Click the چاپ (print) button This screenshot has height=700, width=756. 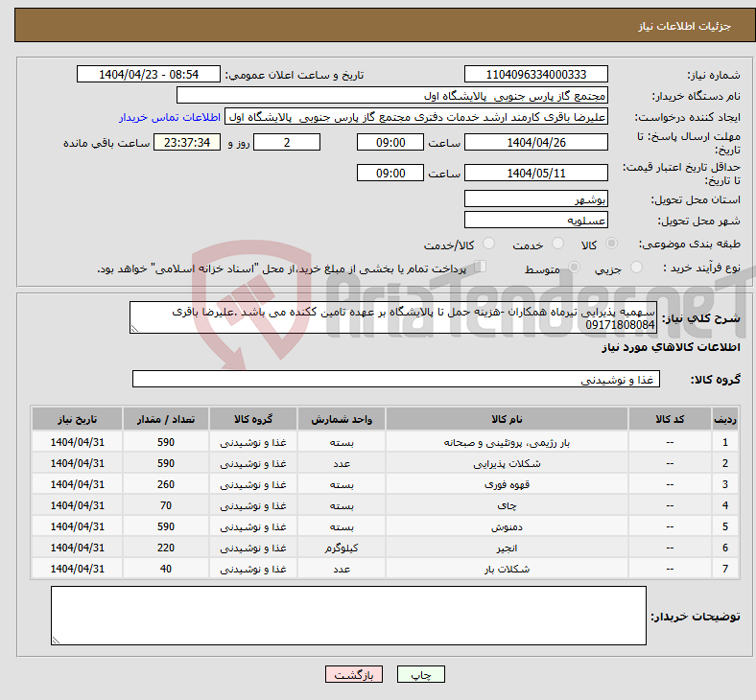click(x=420, y=675)
